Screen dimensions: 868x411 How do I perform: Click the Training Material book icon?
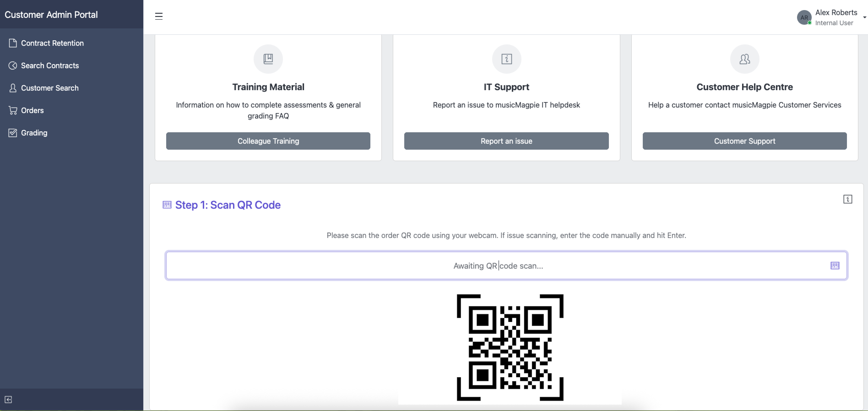(x=268, y=59)
